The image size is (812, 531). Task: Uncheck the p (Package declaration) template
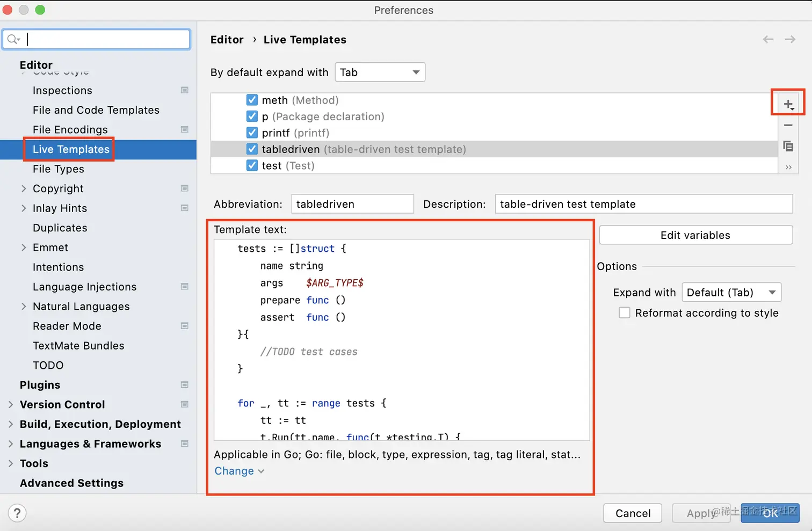pos(252,117)
